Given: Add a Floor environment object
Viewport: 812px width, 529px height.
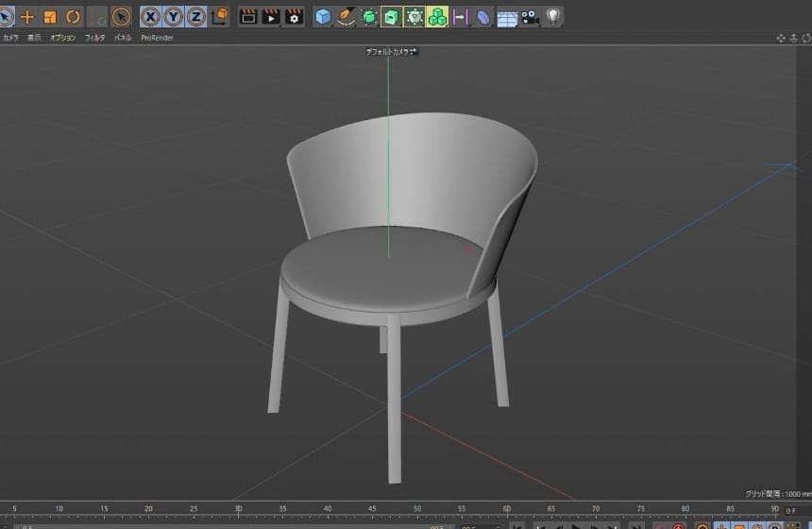Looking at the screenshot, I should pos(507,19).
